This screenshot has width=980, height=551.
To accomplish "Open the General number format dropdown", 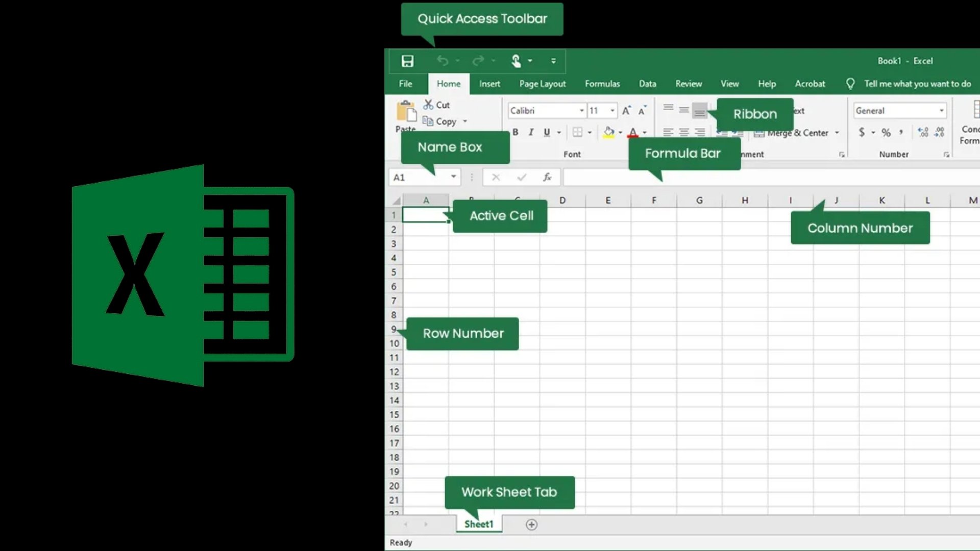I will coord(941,111).
